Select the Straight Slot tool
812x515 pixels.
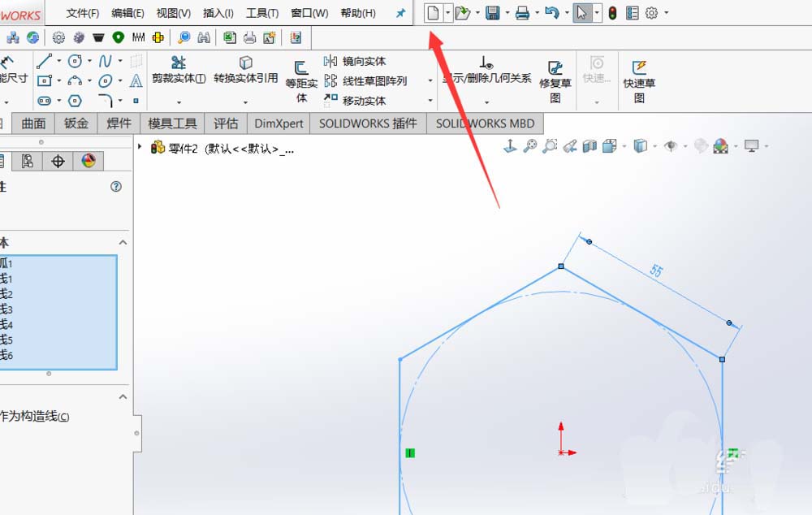(45, 101)
